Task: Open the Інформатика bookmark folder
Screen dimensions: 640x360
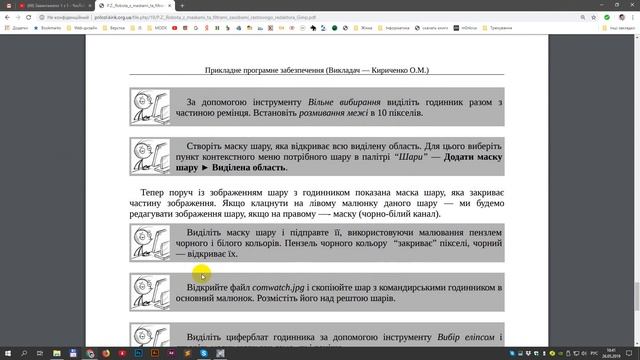Action: point(393,28)
